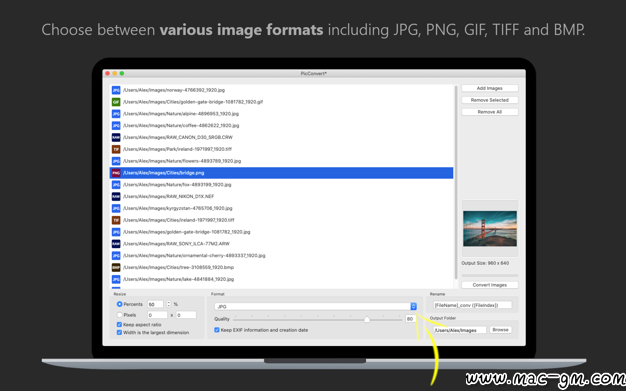Click the Percents value field showing 50

[x=155, y=304]
